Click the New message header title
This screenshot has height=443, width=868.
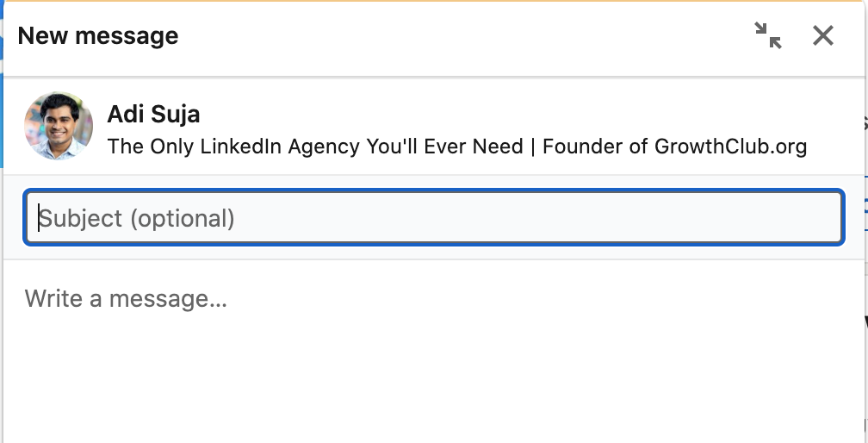(x=98, y=36)
